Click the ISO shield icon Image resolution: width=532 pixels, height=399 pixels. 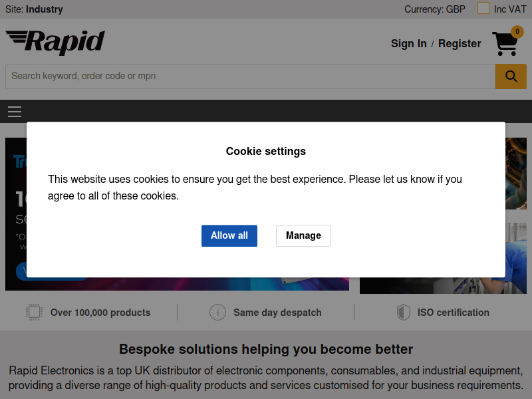pyautogui.click(x=403, y=313)
